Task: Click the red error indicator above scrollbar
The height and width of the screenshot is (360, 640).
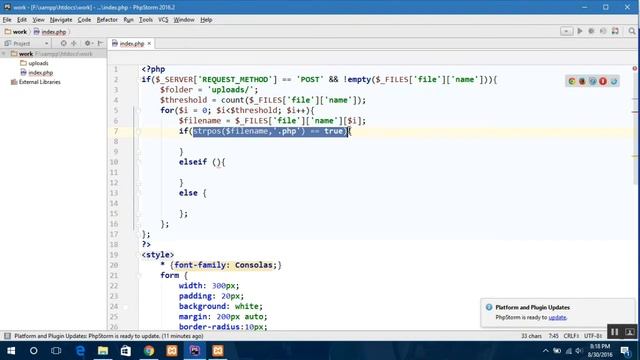Action: pyautogui.click(x=635, y=68)
